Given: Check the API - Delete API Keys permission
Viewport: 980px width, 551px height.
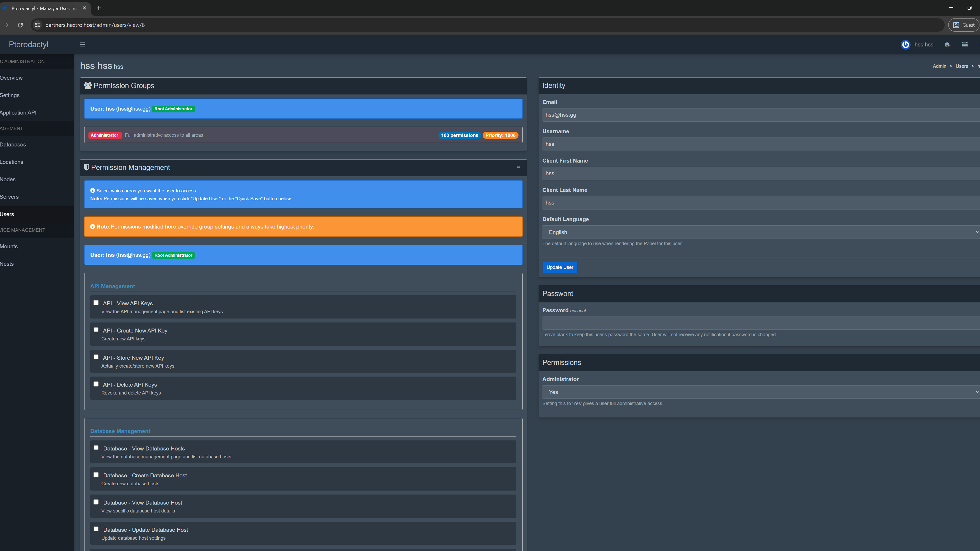Looking at the screenshot, I should [x=96, y=384].
